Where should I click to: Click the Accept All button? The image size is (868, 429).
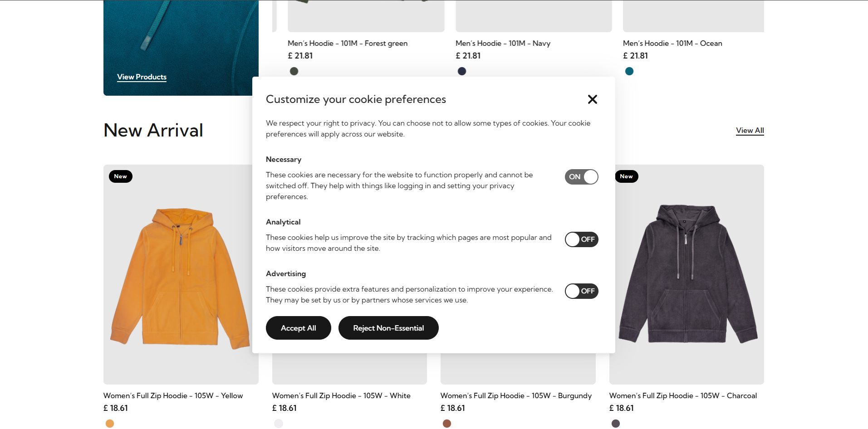pyautogui.click(x=298, y=328)
